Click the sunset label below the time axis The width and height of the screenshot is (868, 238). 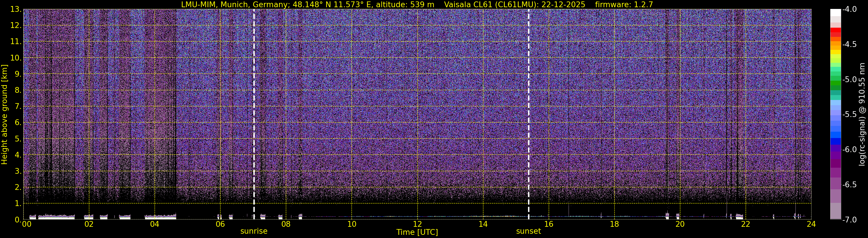click(528, 231)
